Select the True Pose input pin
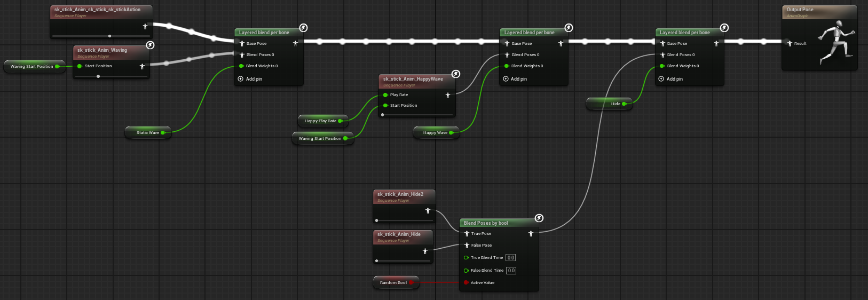Viewport: 868px width, 300px height. [x=467, y=234]
